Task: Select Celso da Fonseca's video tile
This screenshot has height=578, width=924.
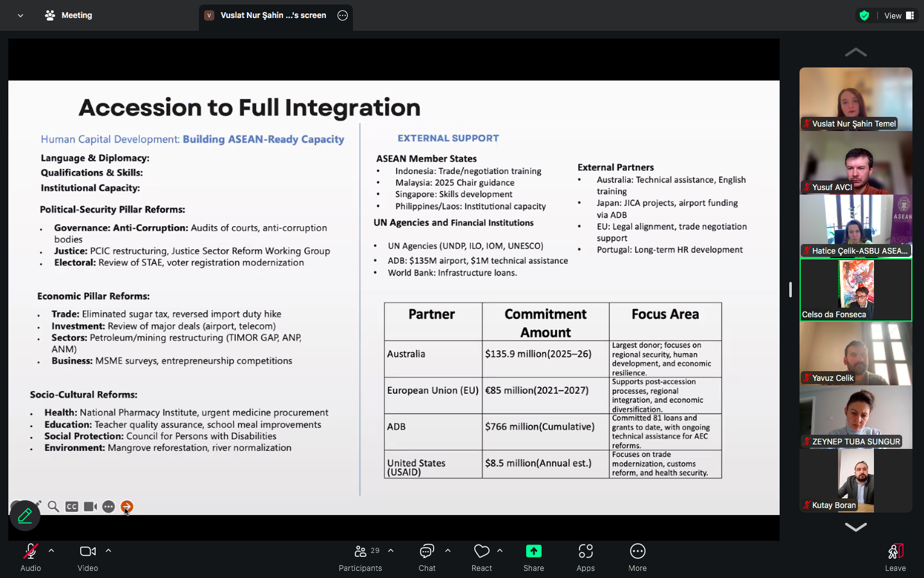Action: coord(856,290)
